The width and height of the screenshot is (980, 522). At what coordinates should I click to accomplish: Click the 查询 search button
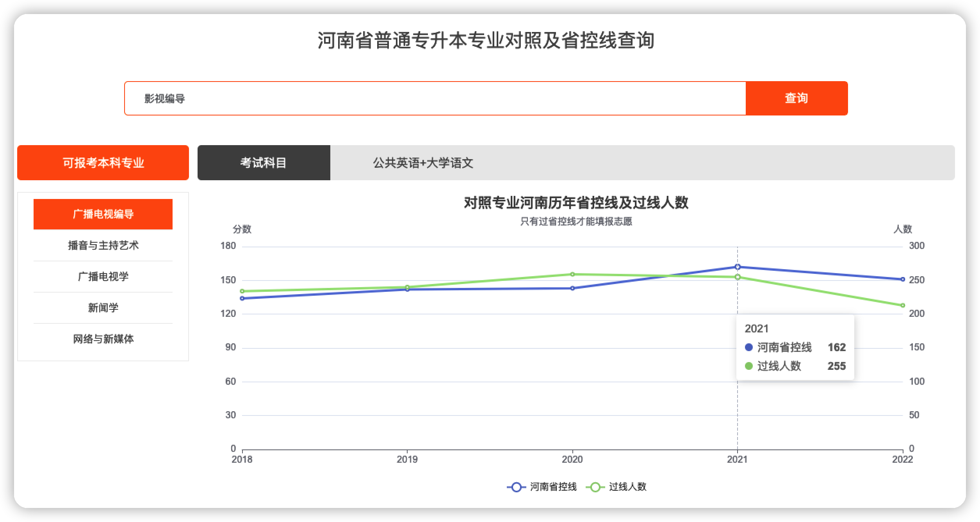pyautogui.click(x=796, y=98)
